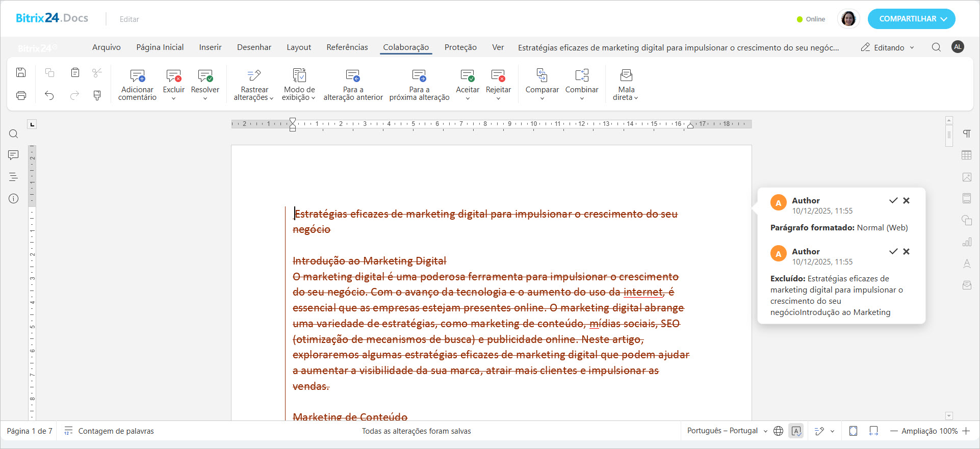Image resolution: width=980 pixels, height=449 pixels.
Task: Open the table settings icon in right sidebar
Action: click(x=967, y=155)
